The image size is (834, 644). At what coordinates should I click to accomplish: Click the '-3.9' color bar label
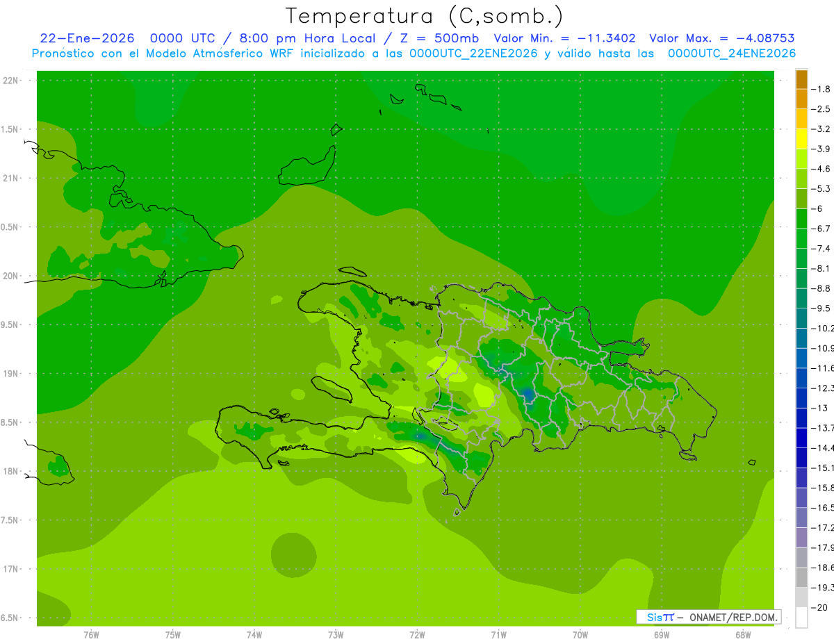point(821,149)
